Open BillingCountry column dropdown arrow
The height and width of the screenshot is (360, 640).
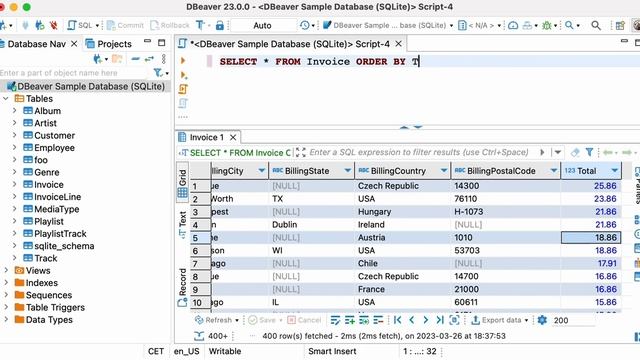[444, 171]
